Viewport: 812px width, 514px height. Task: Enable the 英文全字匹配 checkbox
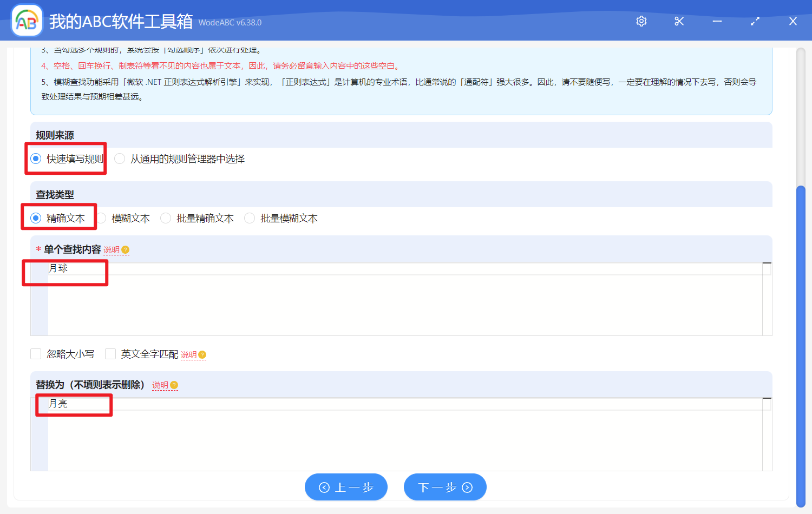tap(110, 354)
